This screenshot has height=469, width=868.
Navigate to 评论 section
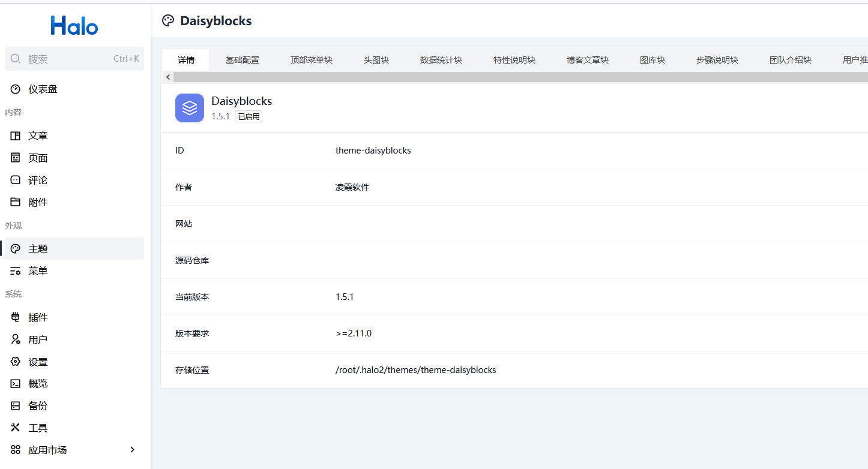click(x=74, y=181)
